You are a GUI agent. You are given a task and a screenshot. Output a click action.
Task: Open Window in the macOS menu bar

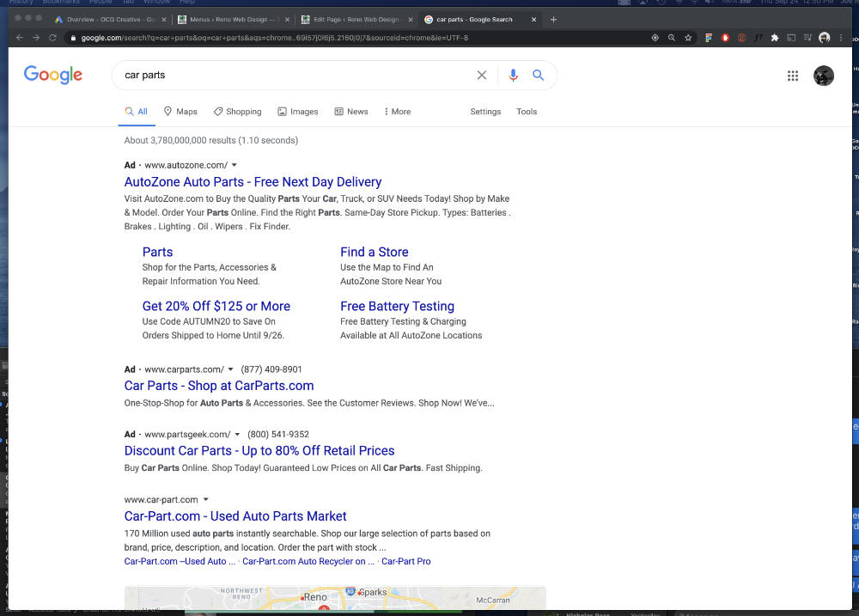pyautogui.click(x=156, y=3)
